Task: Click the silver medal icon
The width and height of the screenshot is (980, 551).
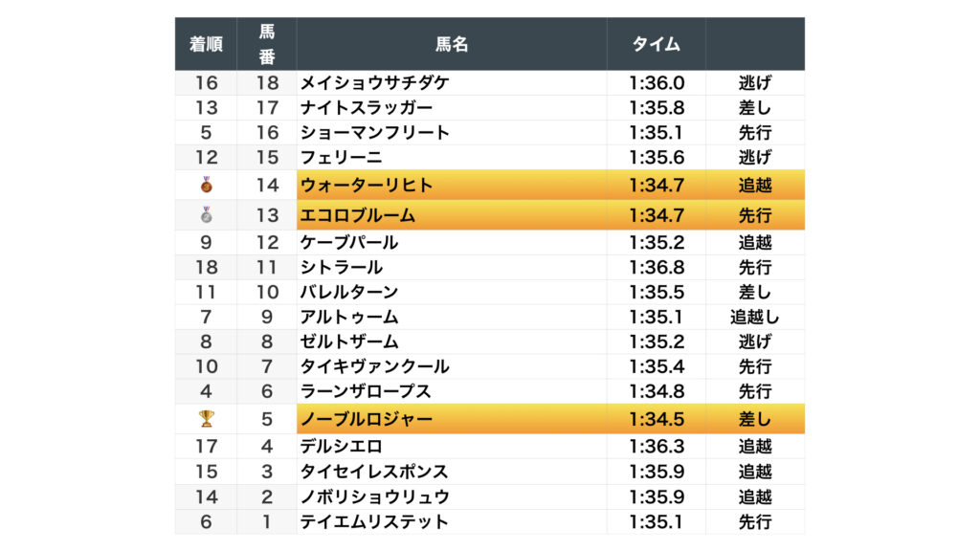Action: (206, 215)
